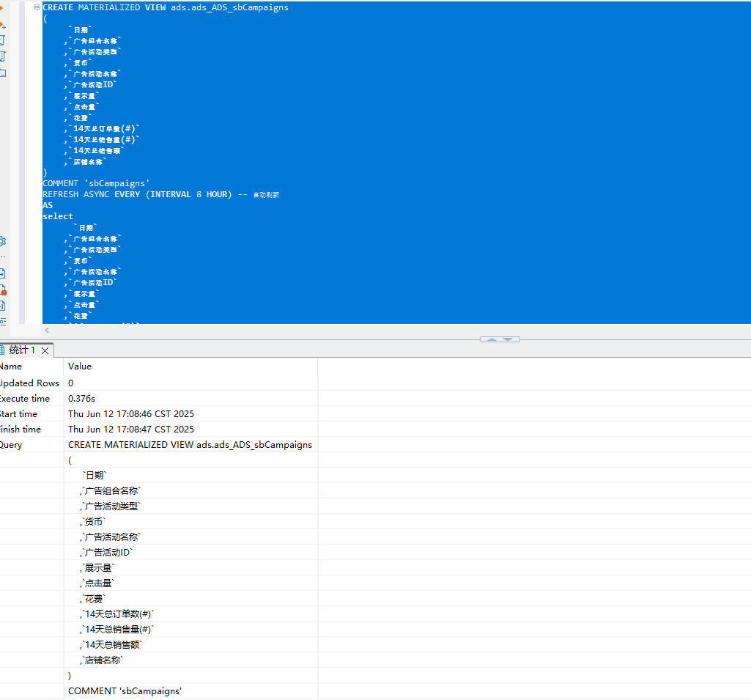Click execute-in-new-tab arrow with plus icon
Image resolution: width=751 pixels, height=700 pixels.
(2, 25)
